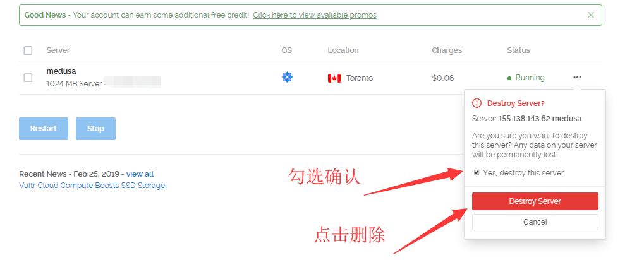Open 'Click here to view available promos' link
The height and width of the screenshot is (260, 644).
point(315,15)
